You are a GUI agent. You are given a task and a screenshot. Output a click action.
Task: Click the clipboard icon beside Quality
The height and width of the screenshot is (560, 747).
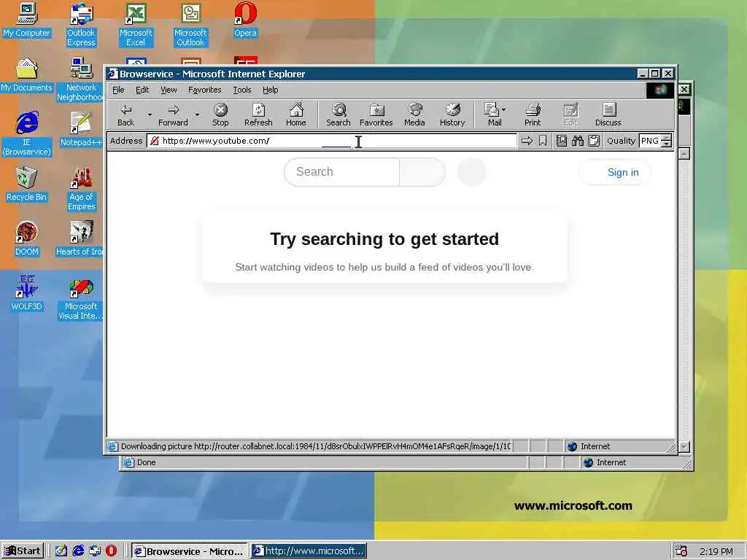pos(594,141)
